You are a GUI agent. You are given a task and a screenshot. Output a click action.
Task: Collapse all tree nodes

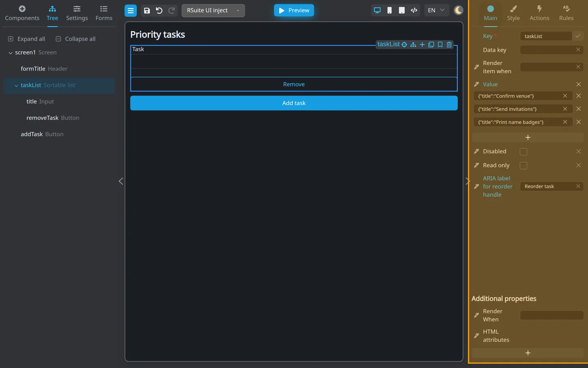(76, 39)
